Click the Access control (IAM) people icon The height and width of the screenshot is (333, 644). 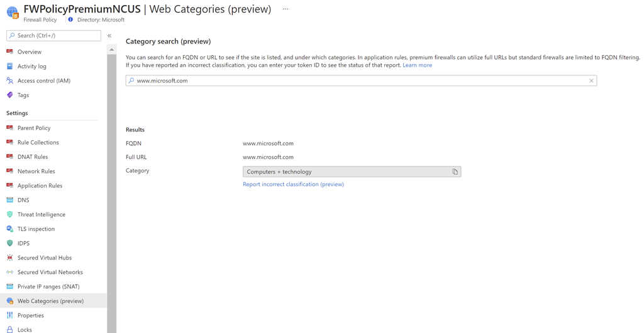tap(10, 80)
